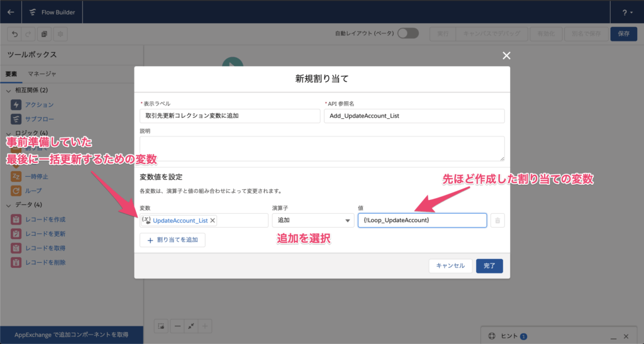
Task: Click the レコードを更新 text label
Action: coord(45,234)
